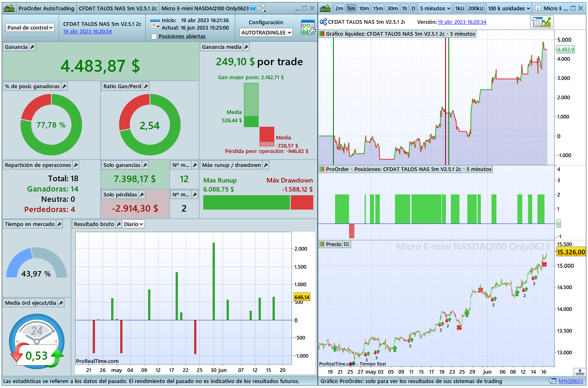The image size is (588, 388).
Task: Click the 646,14 yellow value label
Action: (x=302, y=297)
